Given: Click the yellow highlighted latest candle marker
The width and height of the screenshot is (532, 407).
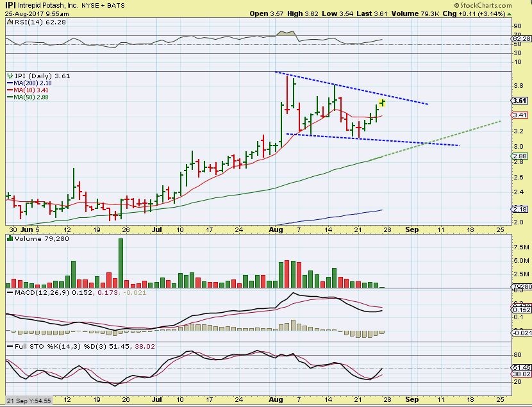Looking at the screenshot, I should coord(382,103).
